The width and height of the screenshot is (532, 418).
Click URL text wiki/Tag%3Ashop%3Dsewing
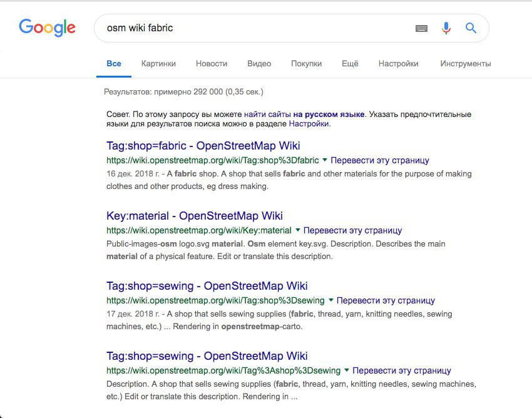click(223, 371)
